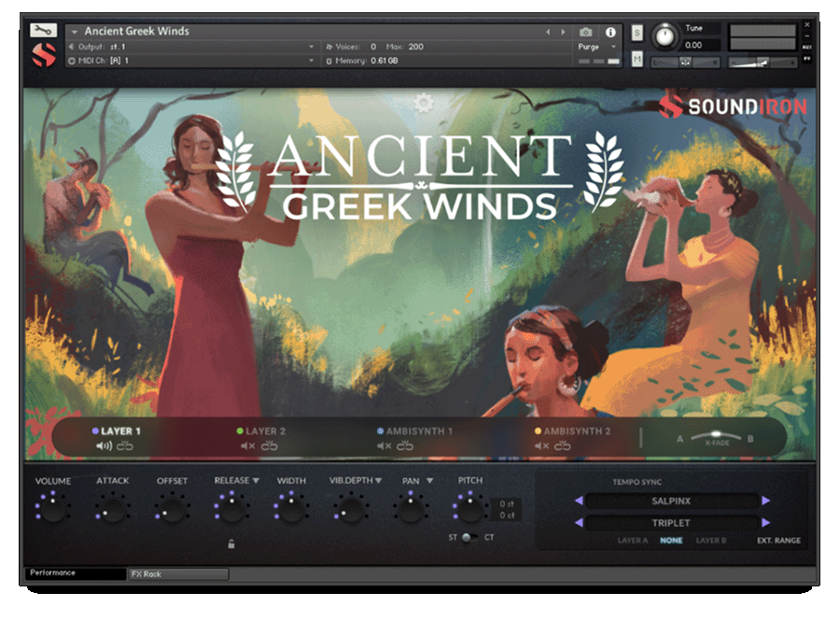This screenshot has height=621, width=840.
Task: Open the Purge menu
Action: (x=596, y=47)
